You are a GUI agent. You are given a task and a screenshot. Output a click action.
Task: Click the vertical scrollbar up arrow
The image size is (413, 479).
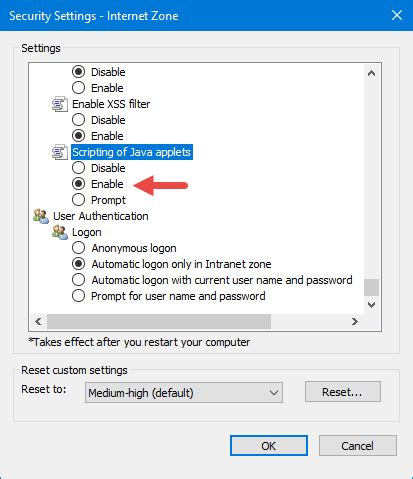(371, 73)
